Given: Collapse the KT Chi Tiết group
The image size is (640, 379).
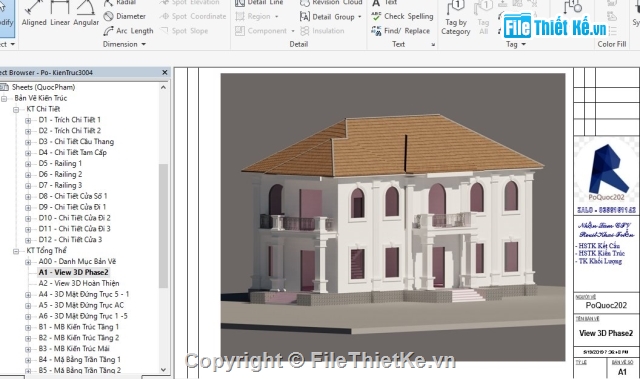Looking at the screenshot, I should (16, 109).
